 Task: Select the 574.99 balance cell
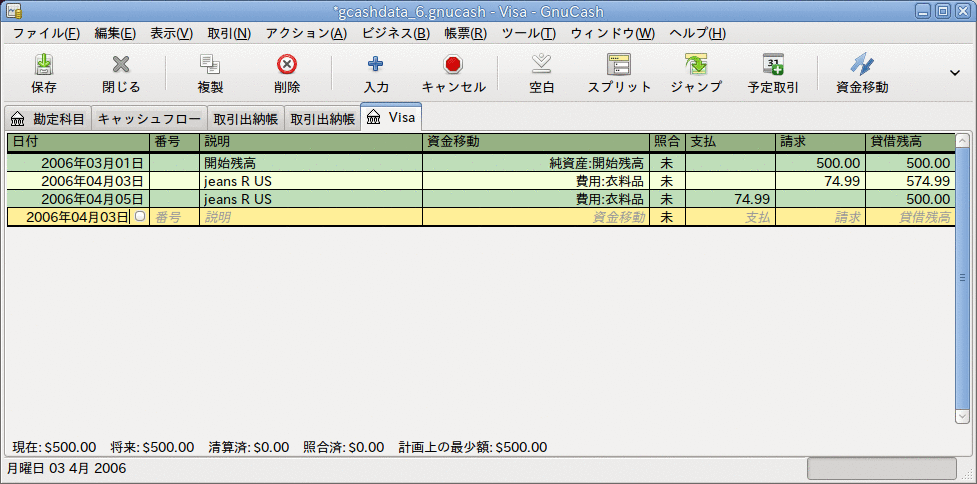click(x=909, y=182)
